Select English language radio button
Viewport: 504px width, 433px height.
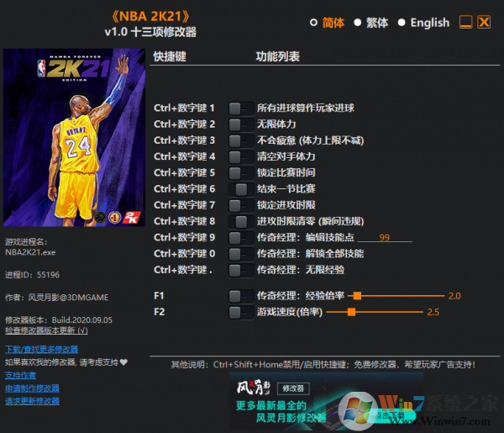point(402,23)
